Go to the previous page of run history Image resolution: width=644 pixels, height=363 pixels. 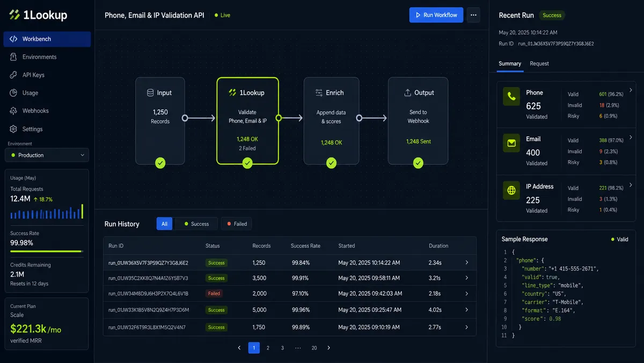tap(239, 348)
